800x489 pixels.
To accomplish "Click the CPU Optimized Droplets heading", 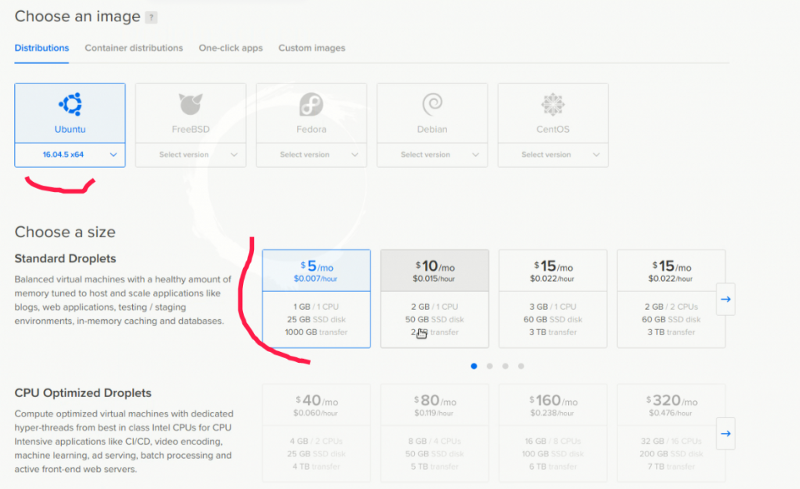I will [83, 393].
